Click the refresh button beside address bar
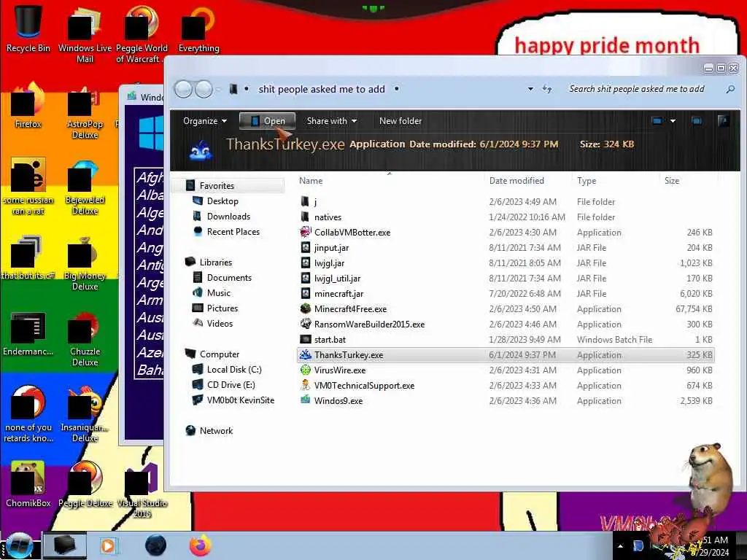The height and width of the screenshot is (560, 747). pyautogui.click(x=547, y=89)
